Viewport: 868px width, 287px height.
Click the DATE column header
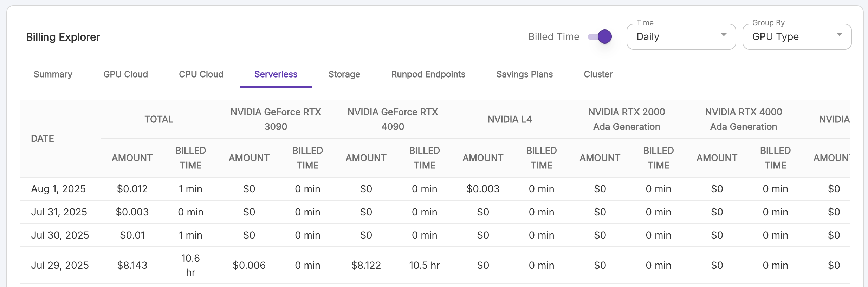[x=43, y=139]
